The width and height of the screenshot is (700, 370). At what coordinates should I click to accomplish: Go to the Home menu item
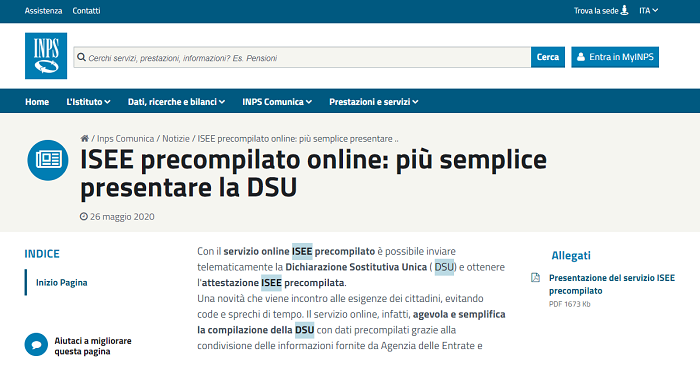tap(37, 102)
